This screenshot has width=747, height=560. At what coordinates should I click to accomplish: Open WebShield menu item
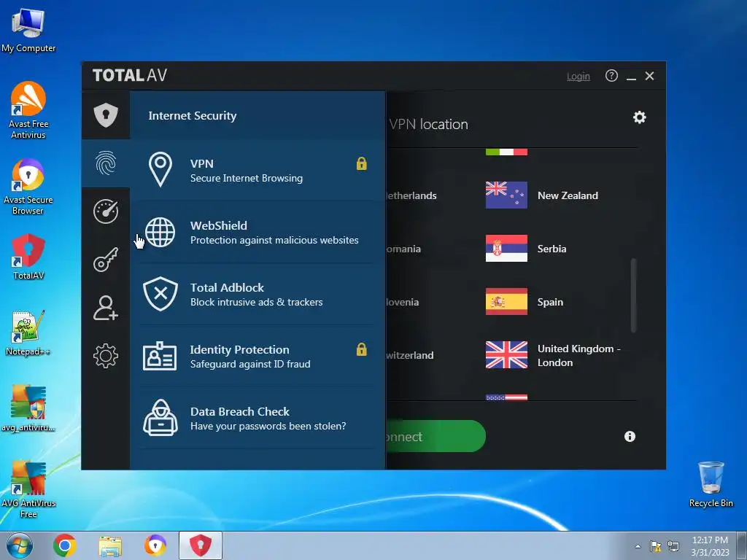pos(258,232)
